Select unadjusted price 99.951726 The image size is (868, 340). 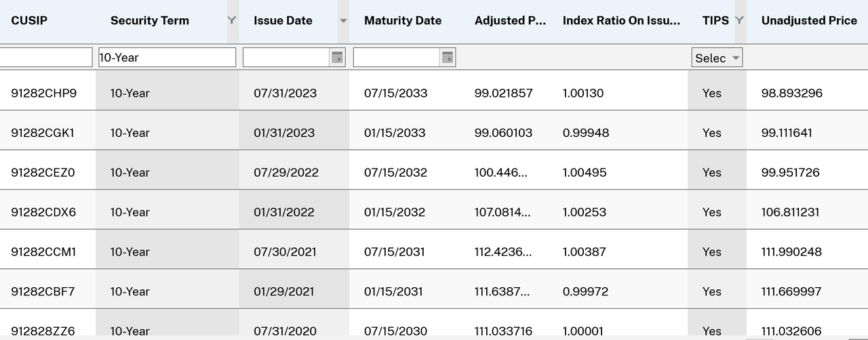coord(791,172)
